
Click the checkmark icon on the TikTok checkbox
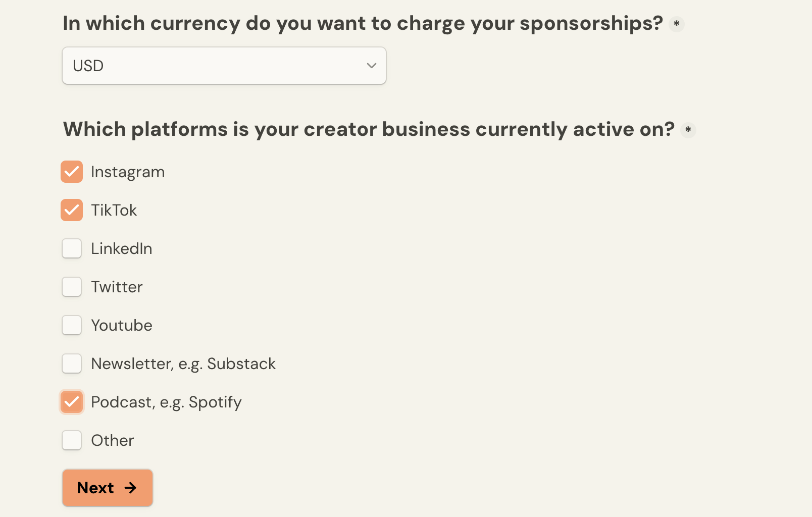click(72, 210)
